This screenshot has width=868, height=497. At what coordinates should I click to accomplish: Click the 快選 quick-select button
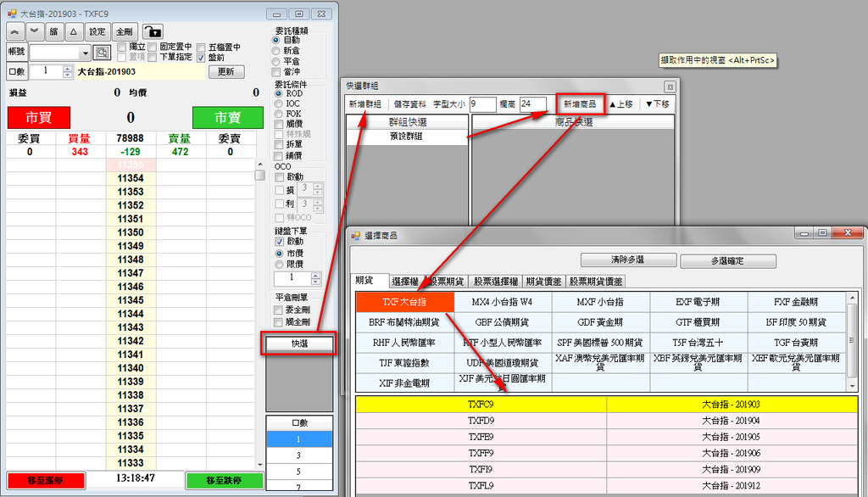299,343
